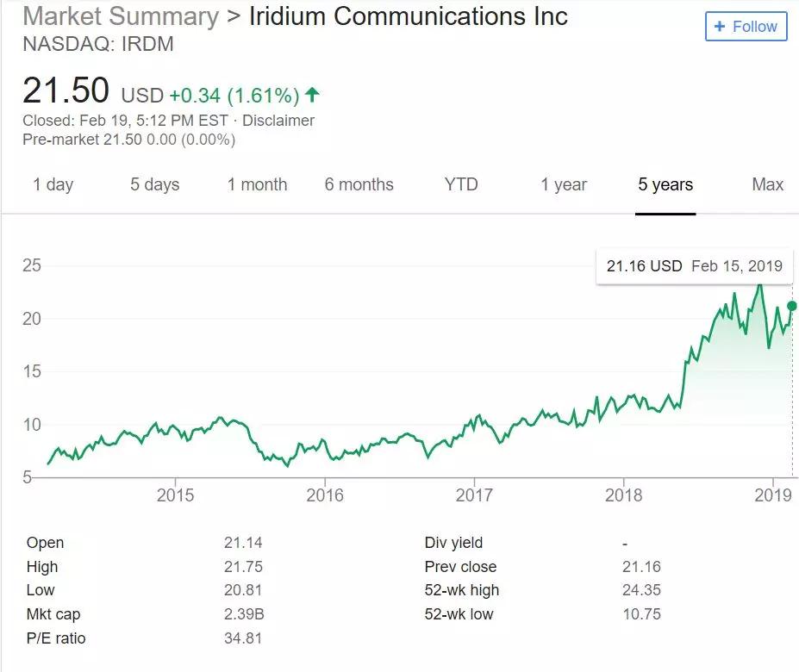
Task: Open the 1 year tab
Action: point(564,184)
